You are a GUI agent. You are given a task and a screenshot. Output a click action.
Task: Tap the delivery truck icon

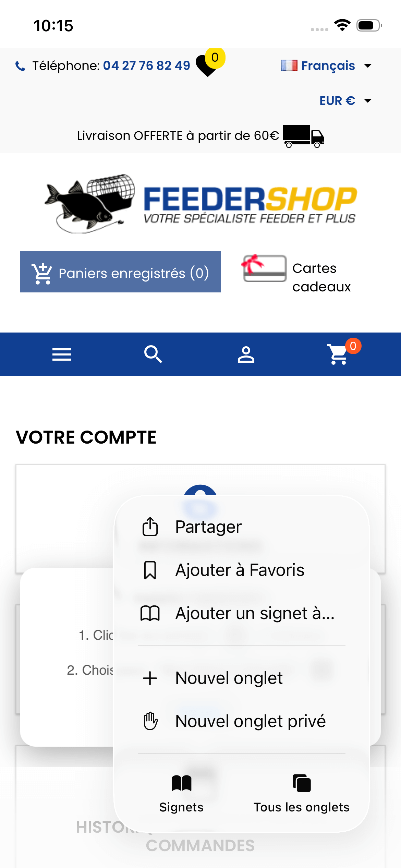(x=303, y=136)
